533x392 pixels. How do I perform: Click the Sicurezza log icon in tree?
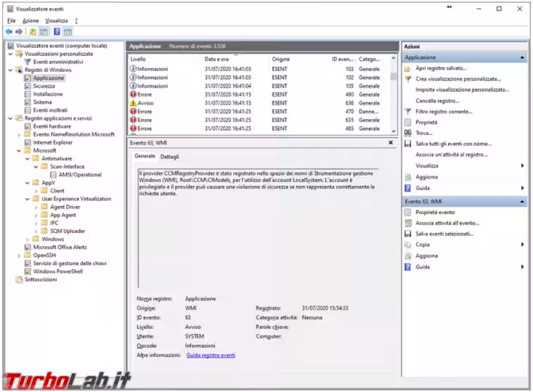click(28, 86)
